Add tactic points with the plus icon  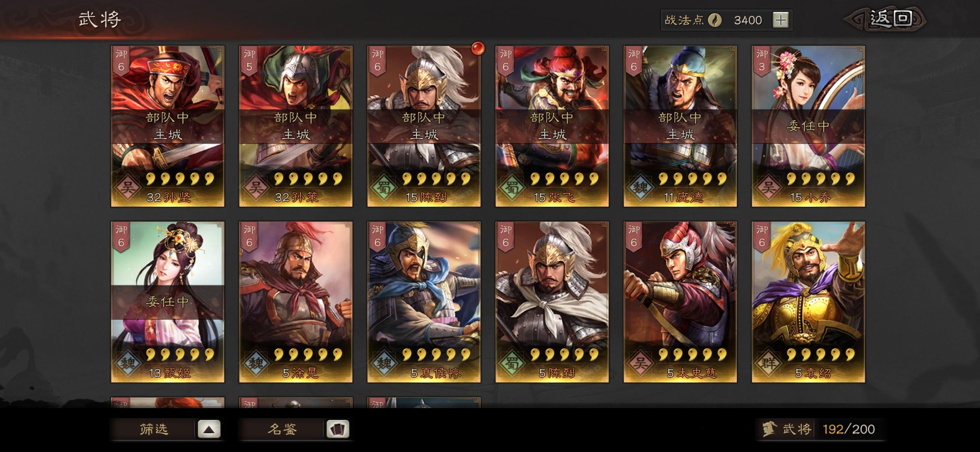(x=781, y=20)
